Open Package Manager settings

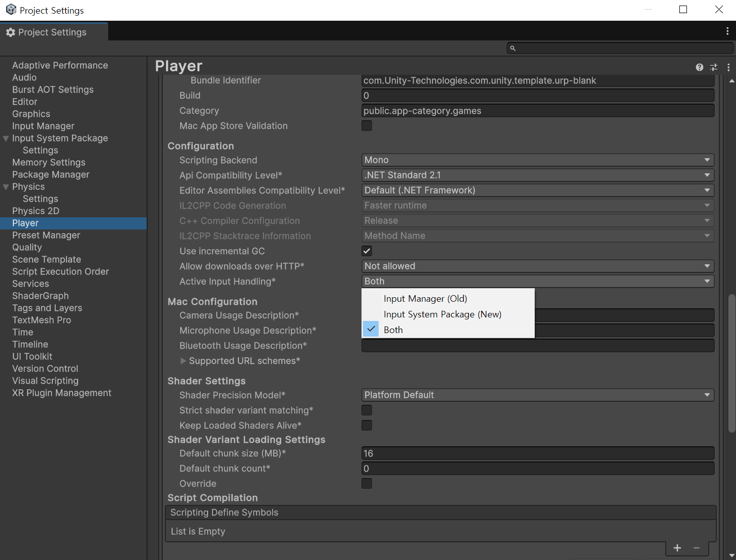(51, 174)
